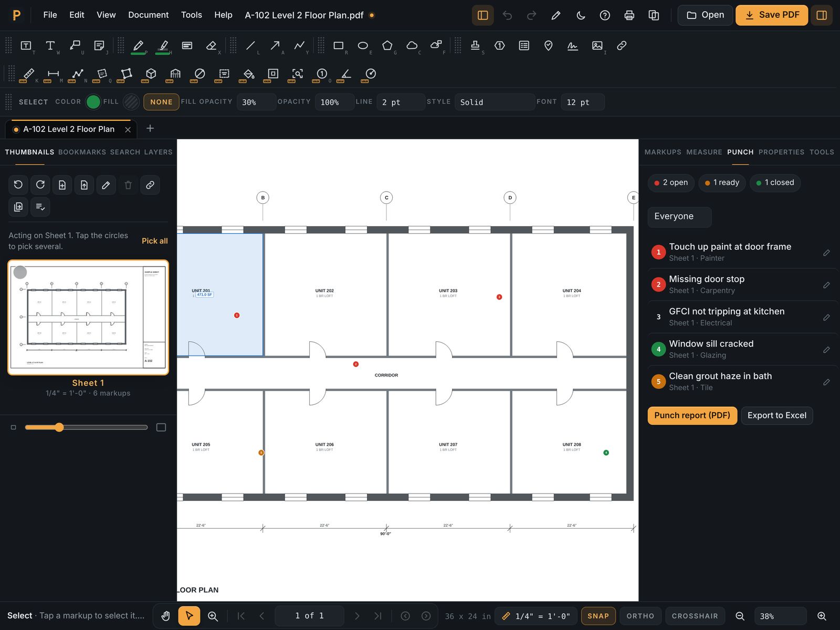Select the Callout tool
Image resolution: width=840 pixels, height=630 pixels.
coord(75,46)
